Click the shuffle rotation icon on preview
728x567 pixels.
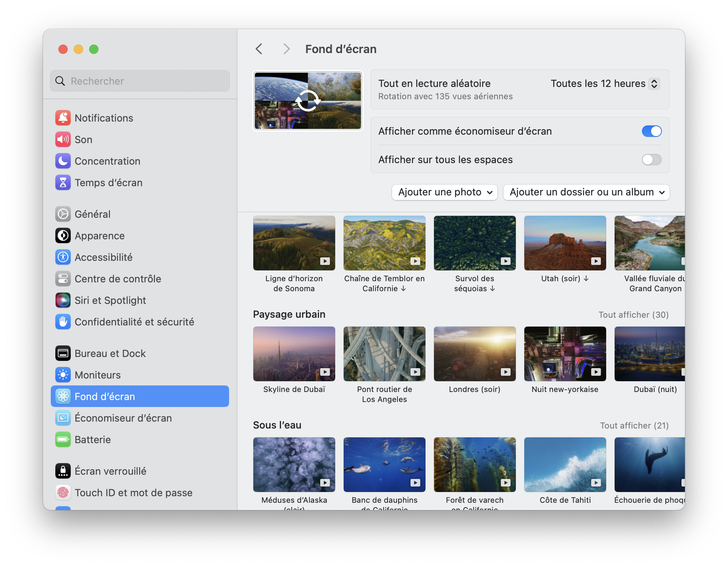tap(307, 101)
